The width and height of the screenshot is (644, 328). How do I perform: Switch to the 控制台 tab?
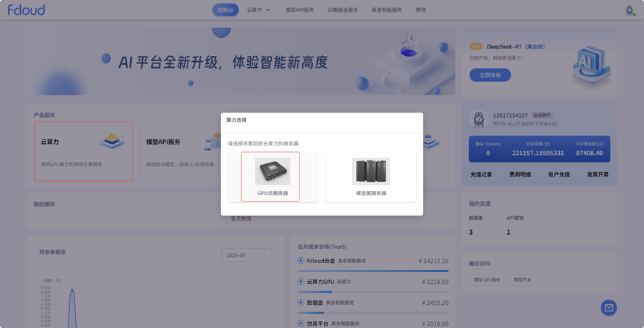(226, 10)
